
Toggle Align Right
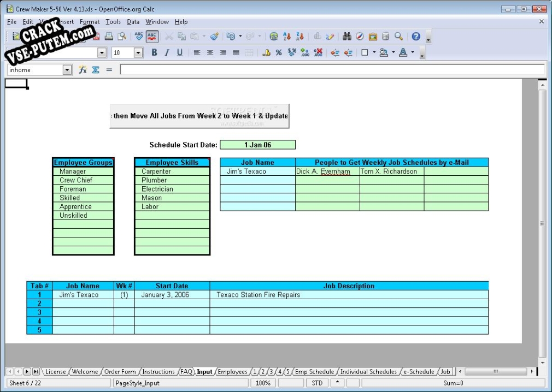click(x=223, y=52)
